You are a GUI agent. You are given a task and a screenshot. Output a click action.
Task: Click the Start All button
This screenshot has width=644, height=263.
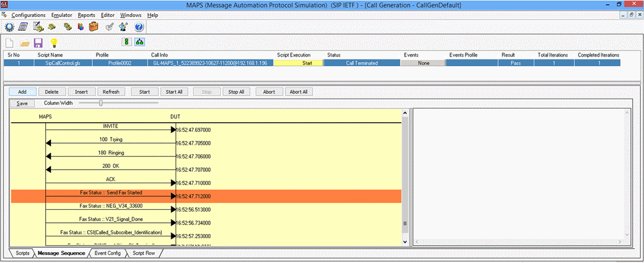174,92
